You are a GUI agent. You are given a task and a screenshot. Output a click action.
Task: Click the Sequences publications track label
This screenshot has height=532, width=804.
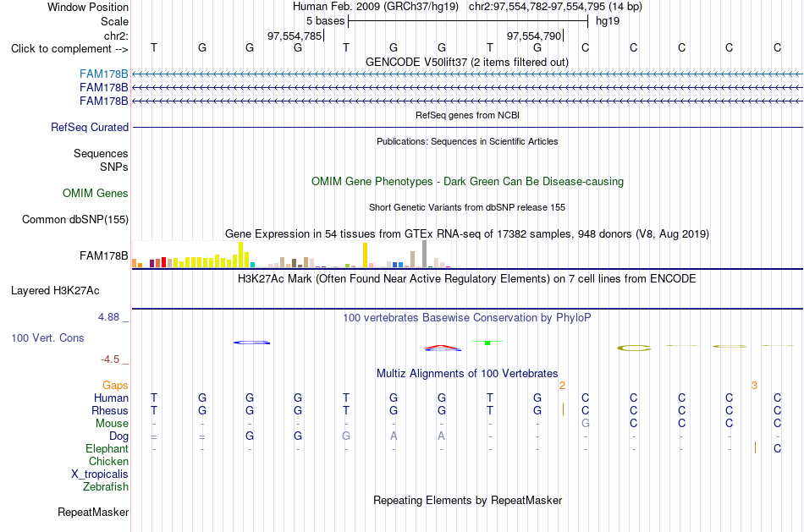(x=101, y=153)
